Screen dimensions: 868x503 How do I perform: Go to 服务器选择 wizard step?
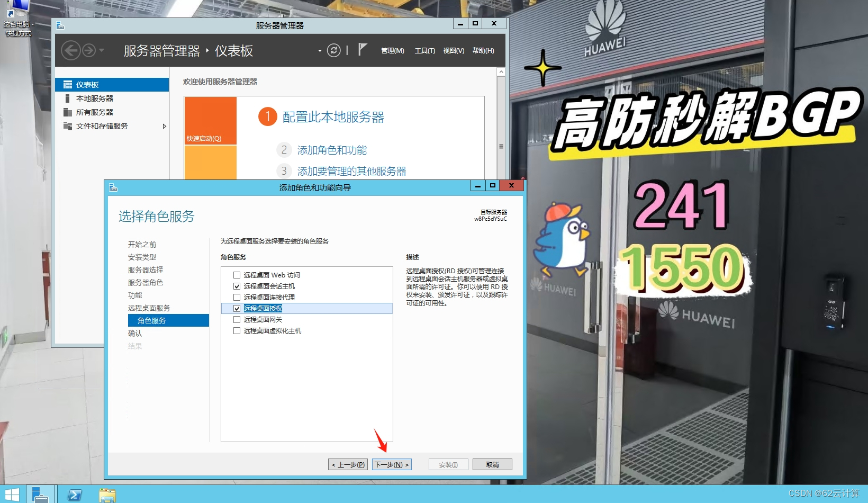pos(146,270)
